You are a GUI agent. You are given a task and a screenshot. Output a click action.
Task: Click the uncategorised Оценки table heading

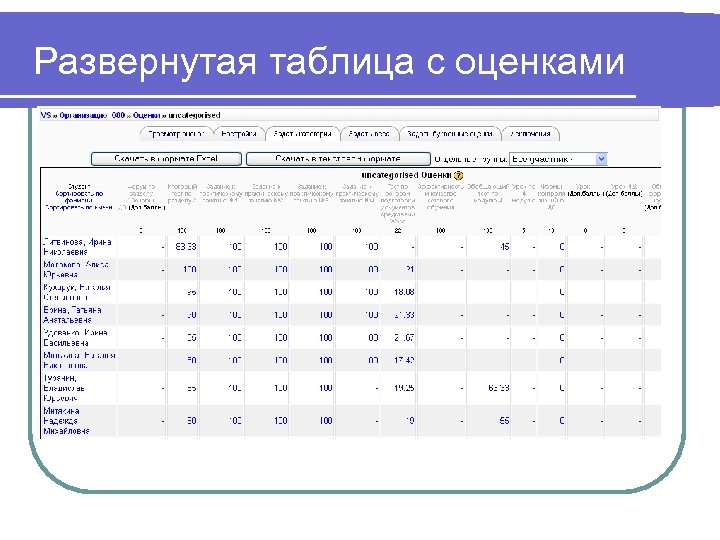406,175
